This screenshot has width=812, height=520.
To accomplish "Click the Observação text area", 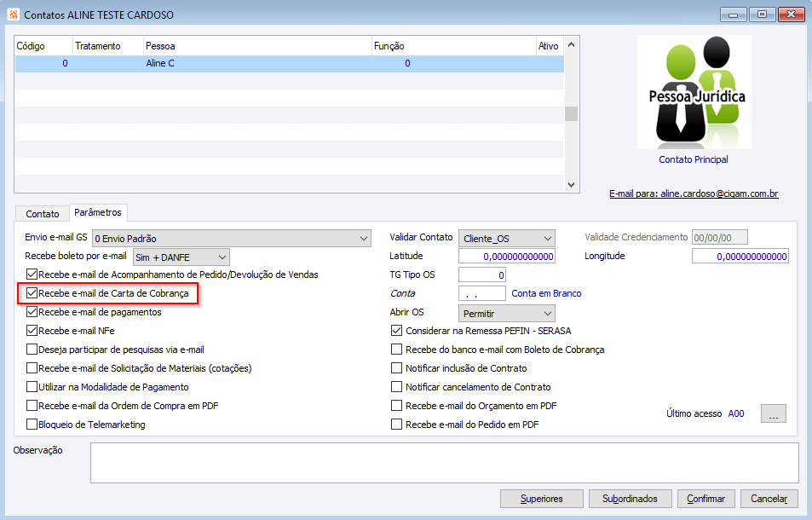I will 444,463.
